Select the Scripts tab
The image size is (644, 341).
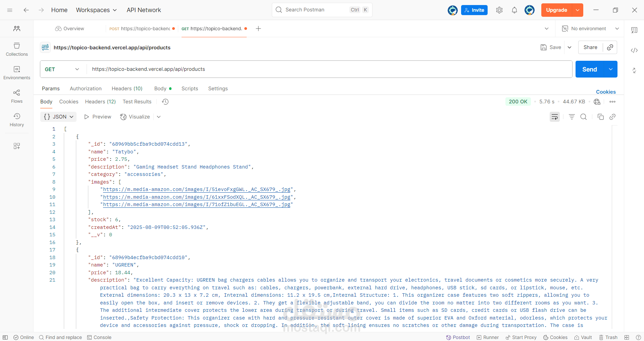pyautogui.click(x=190, y=89)
